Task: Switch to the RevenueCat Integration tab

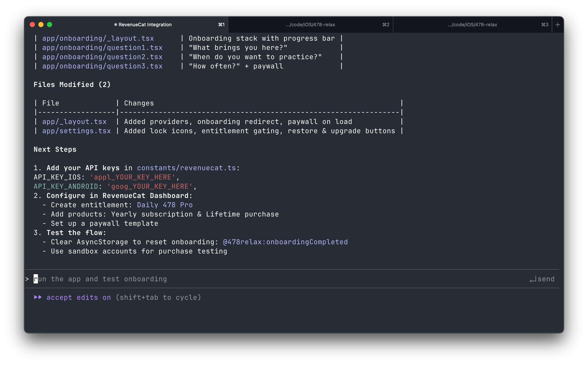Action: 126,25
